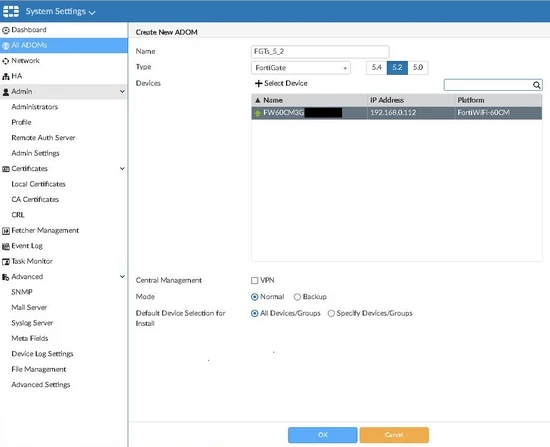Sort by Platform column header

coord(498,100)
